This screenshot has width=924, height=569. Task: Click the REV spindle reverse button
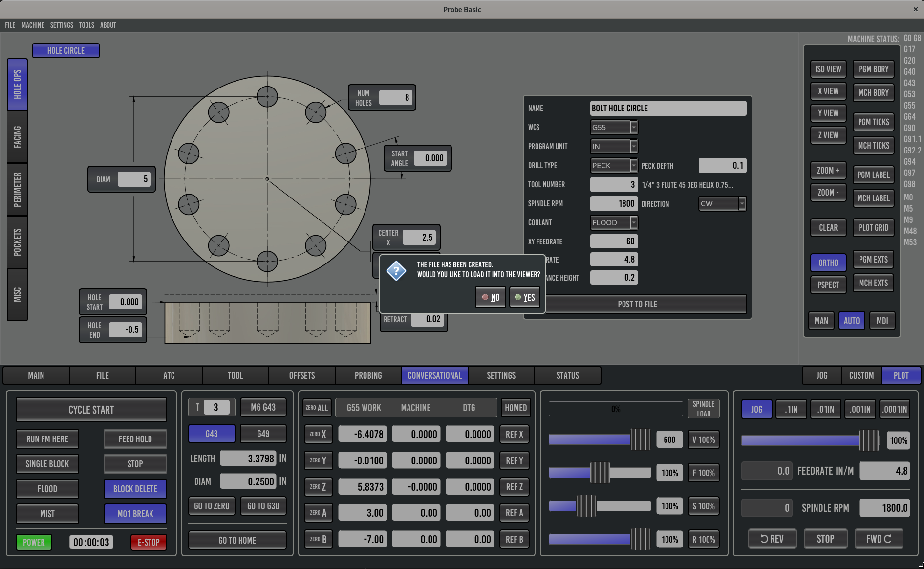coord(772,539)
